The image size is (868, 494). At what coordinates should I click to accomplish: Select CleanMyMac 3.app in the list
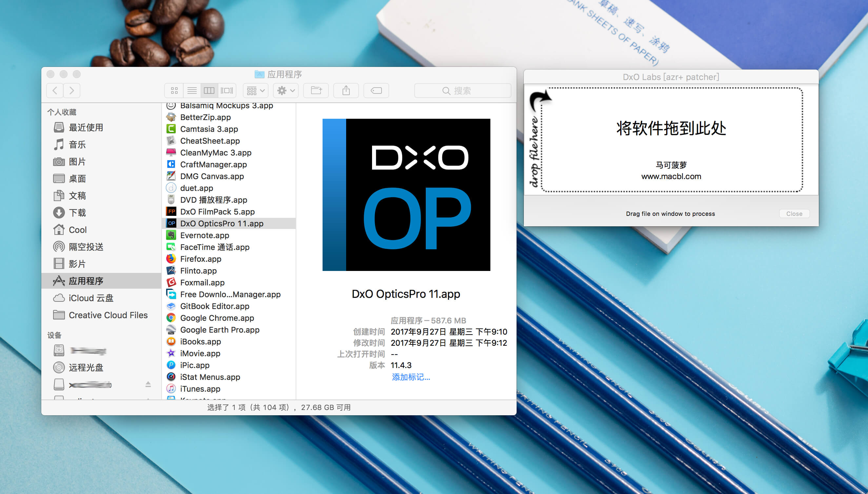click(229, 153)
